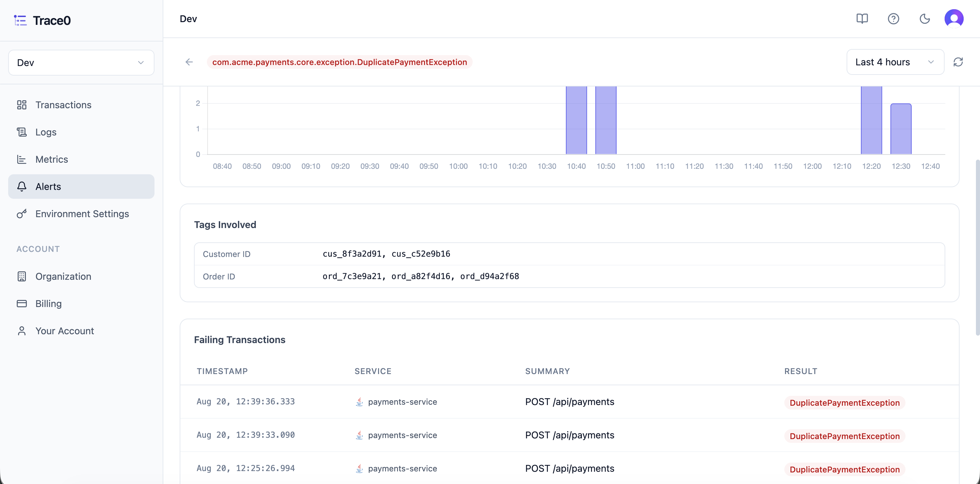The height and width of the screenshot is (484, 980).
Task: Open Environment Settings
Action: click(81, 214)
